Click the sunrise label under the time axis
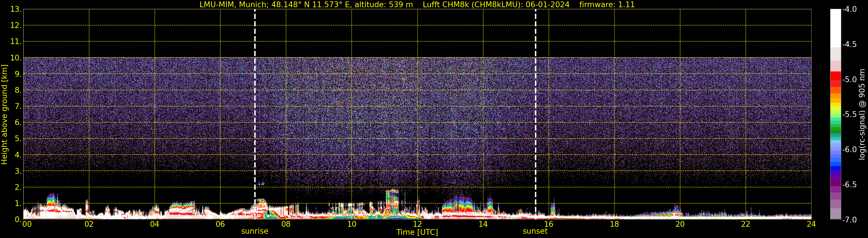The height and width of the screenshot is (238, 868). pos(255,231)
